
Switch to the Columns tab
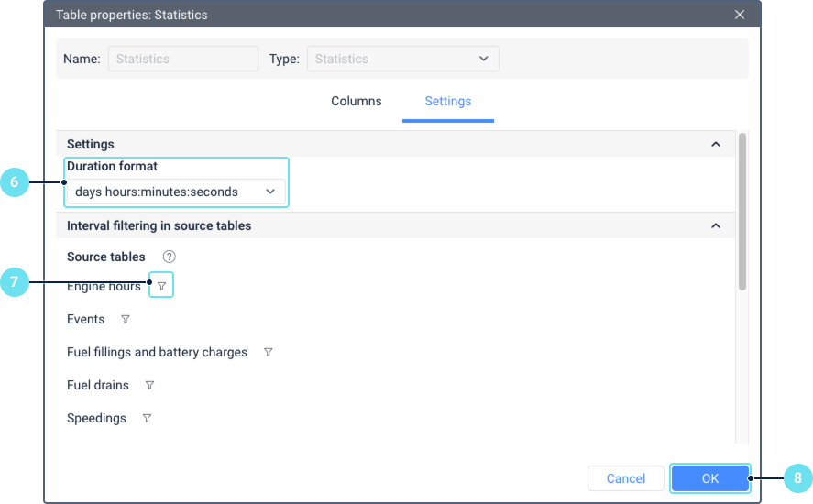point(357,101)
